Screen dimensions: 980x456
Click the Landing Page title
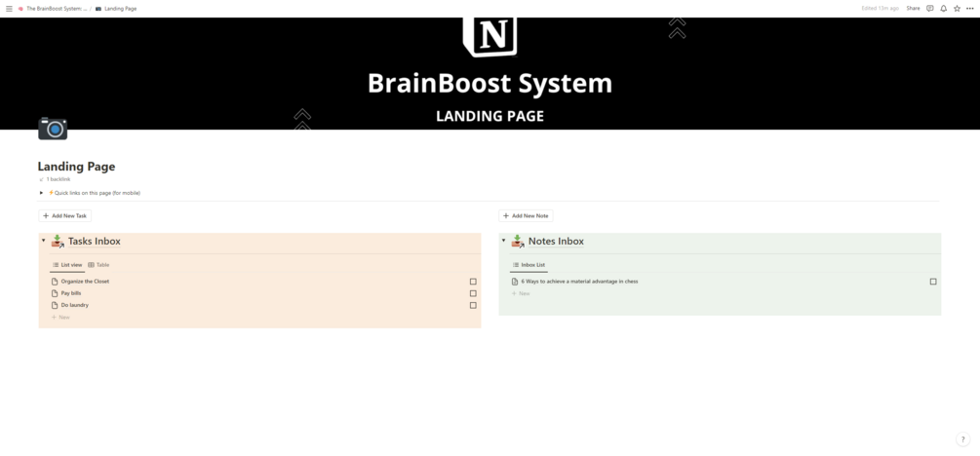[76, 167]
